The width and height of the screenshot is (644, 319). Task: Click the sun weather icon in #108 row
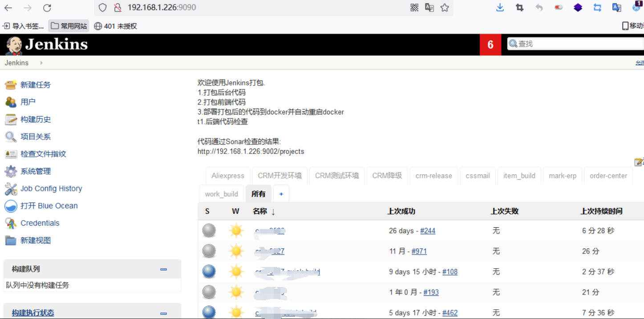pos(236,271)
